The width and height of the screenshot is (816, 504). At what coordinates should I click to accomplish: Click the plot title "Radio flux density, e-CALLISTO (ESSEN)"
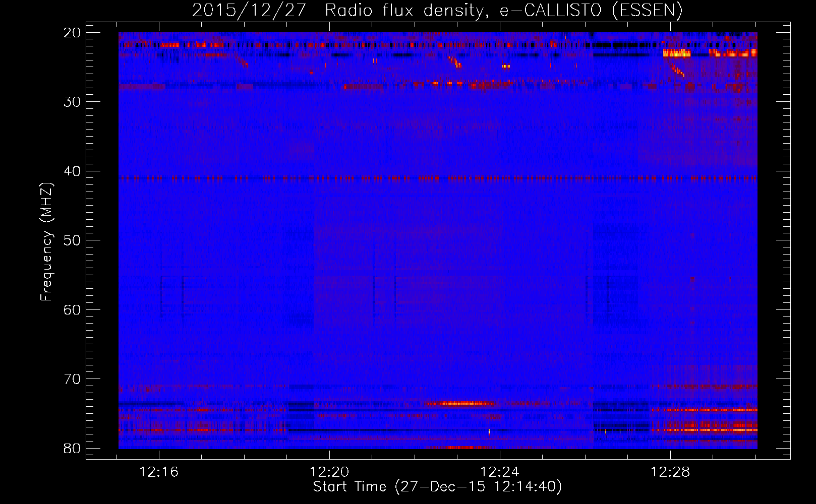tap(503, 11)
